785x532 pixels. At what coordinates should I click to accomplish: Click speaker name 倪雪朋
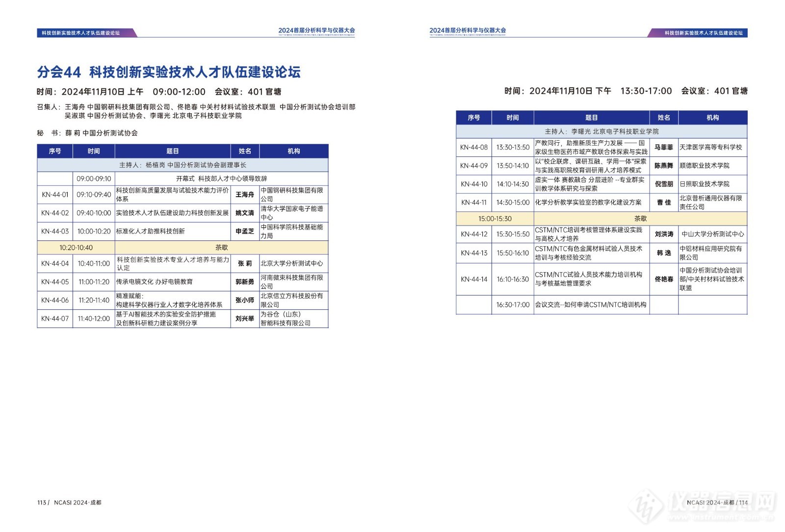(664, 184)
